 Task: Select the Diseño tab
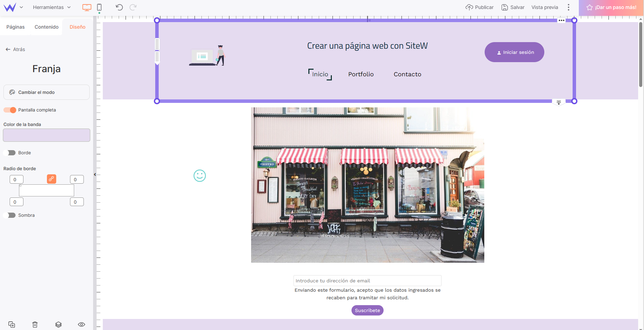point(78,27)
